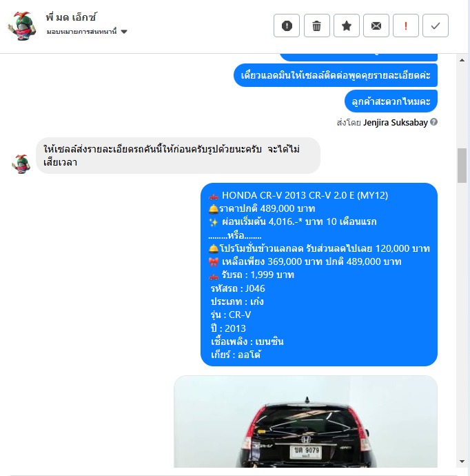This screenshot has height=476, width=470.
Task: Click customer avatar beside gray message
Action: click(x=21, y=164)
